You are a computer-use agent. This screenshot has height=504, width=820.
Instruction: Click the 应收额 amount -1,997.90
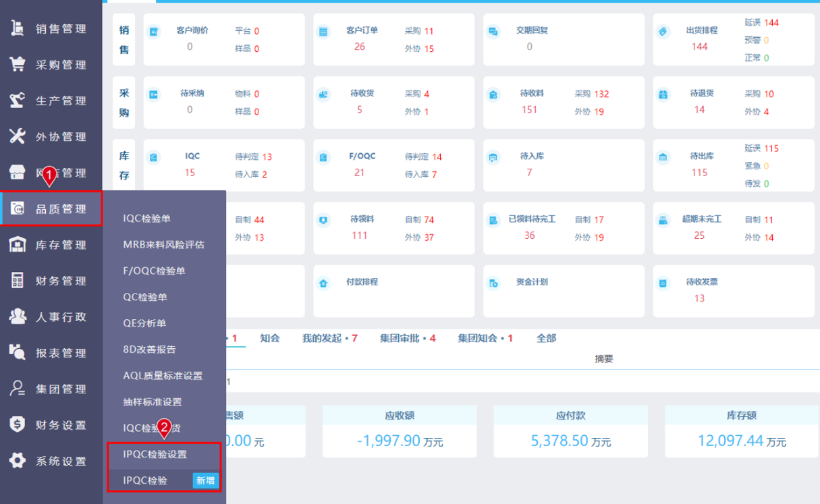point(389,441)
